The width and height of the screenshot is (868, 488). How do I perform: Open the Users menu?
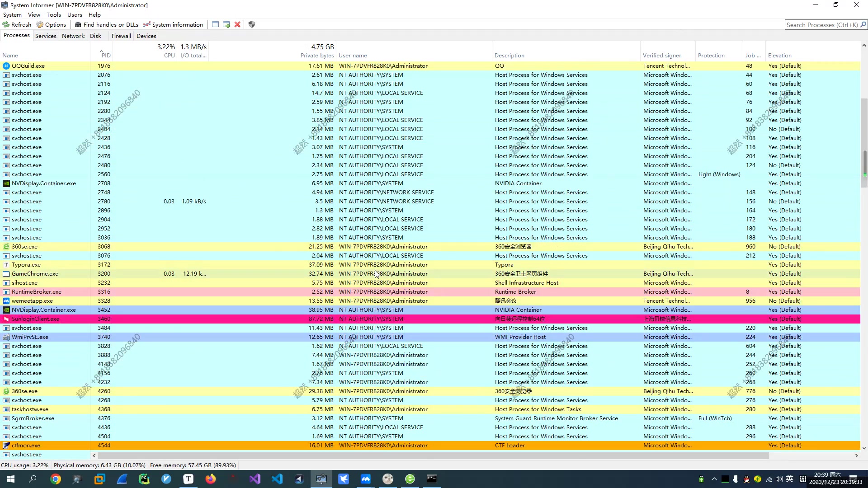pos(75,14)
